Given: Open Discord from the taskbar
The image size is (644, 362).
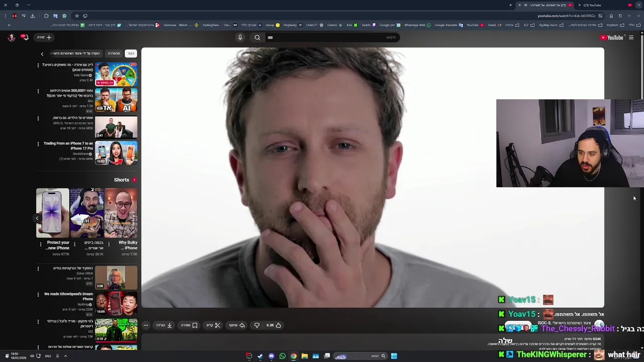Looking at the screenshot, I should 271,356.
